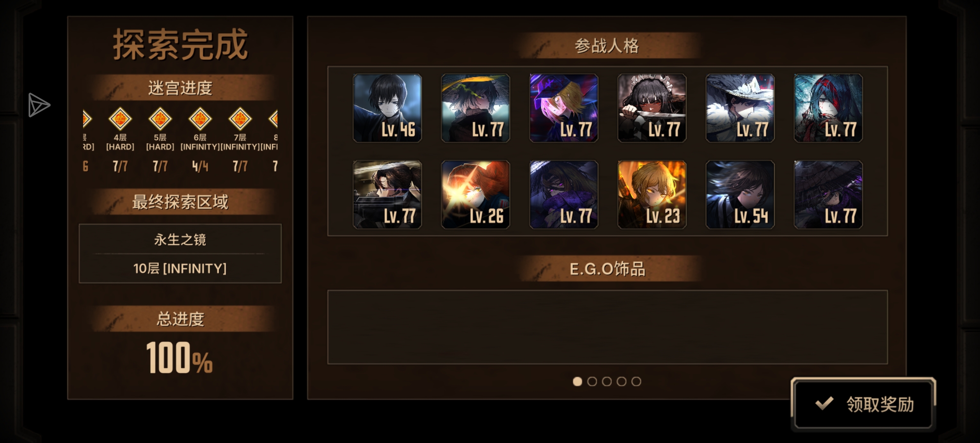The height and width of the screenshot is (443, 980).
Task: Go to the second page indicator dot
Action: [592, 381]
